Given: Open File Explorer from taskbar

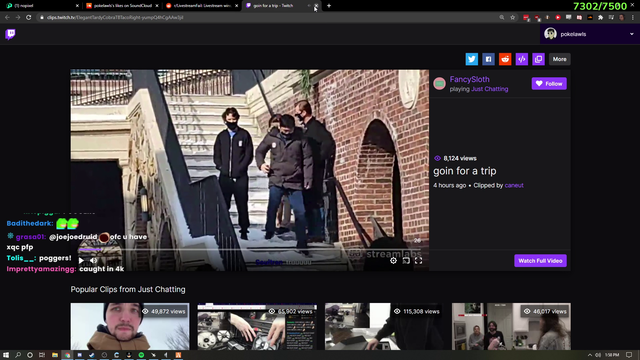Looking at the screenshot, I should click(x=55, y=355).
